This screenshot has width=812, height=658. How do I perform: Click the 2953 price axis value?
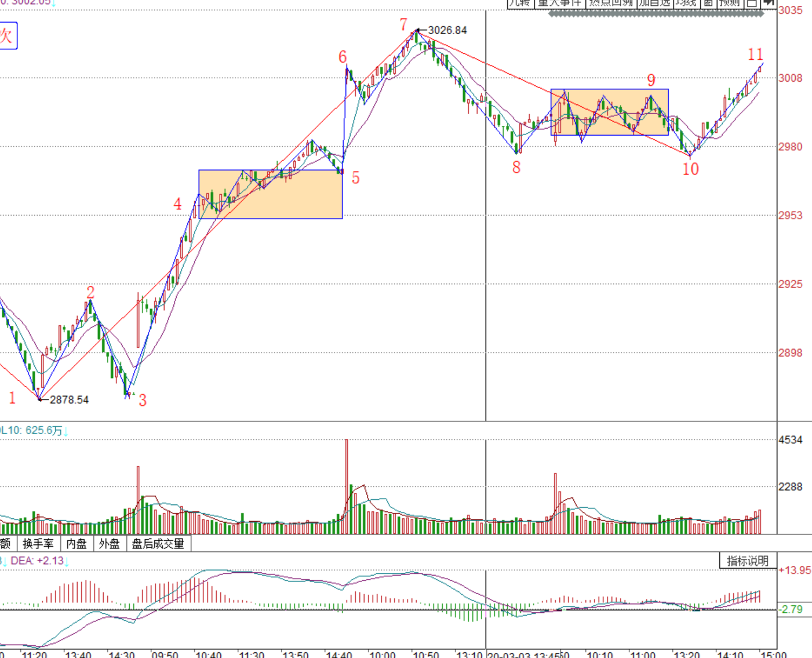791,215
